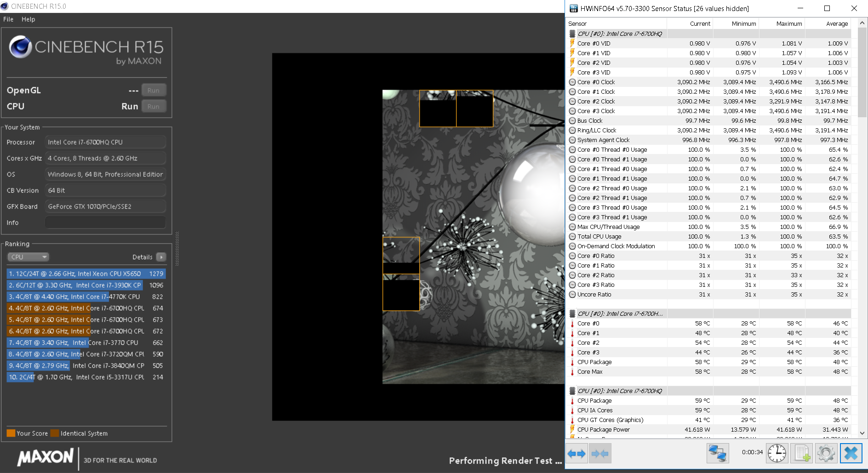Select ranking row 1 Intel Xeon CPU X5650
The width and height of the screenshot is (868, 473).
(86, 274)
